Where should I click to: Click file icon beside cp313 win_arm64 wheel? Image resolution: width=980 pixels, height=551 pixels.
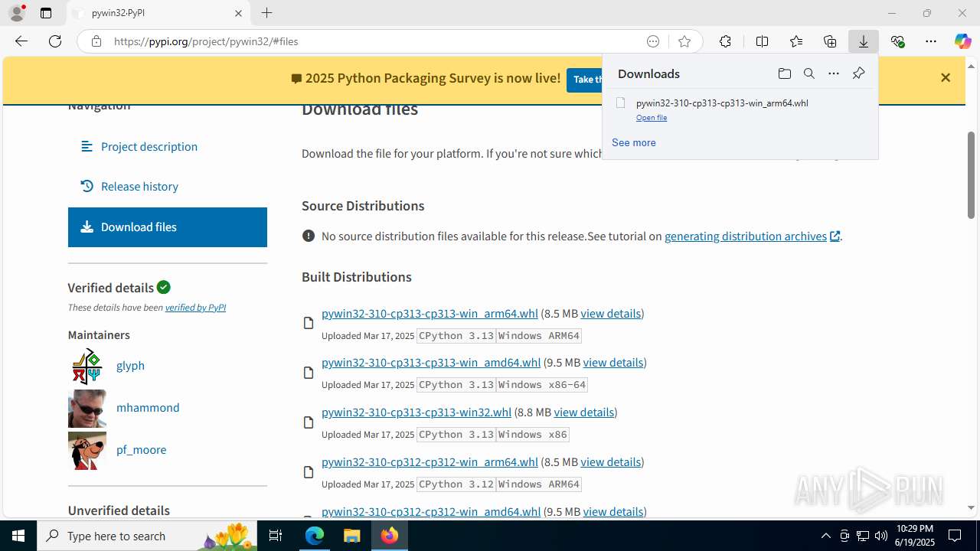[309, 323]
